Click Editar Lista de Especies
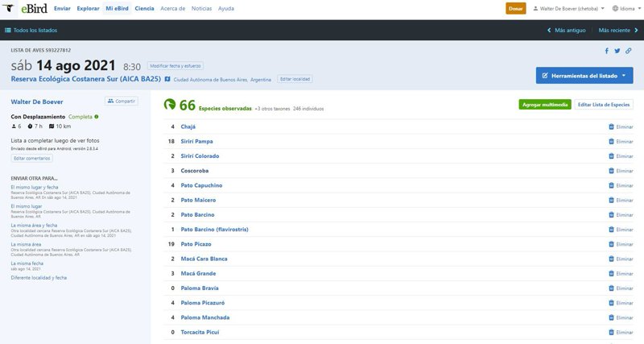The width and height of the screenshot is (644, 344). [x=604, y=105]
